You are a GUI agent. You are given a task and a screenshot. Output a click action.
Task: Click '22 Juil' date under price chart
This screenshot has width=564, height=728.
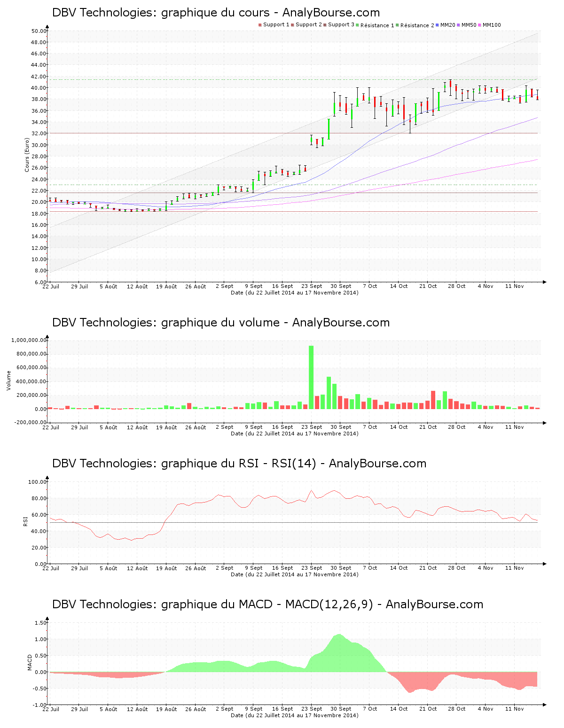pyautogui.click(x=51, y=286)
